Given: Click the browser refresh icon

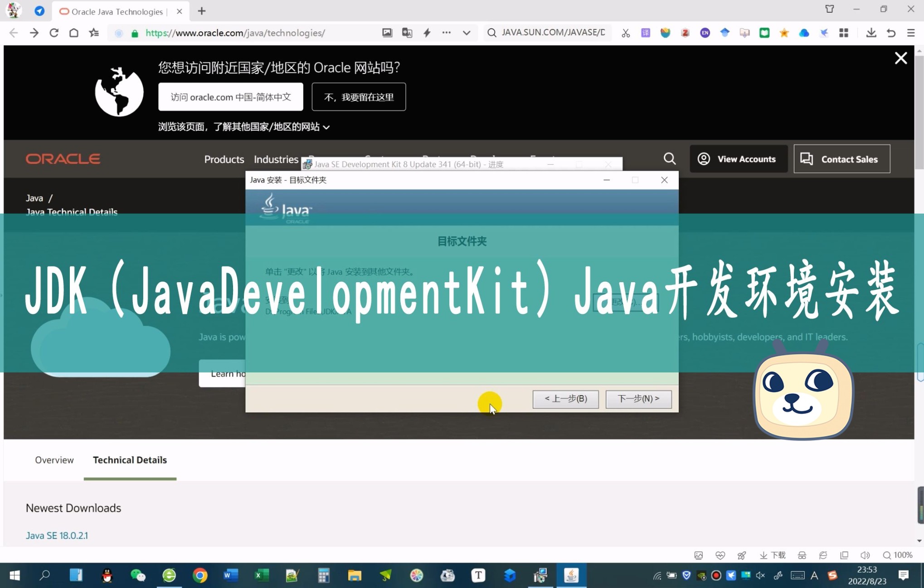Looking at the screenshot, I should 54,32.
